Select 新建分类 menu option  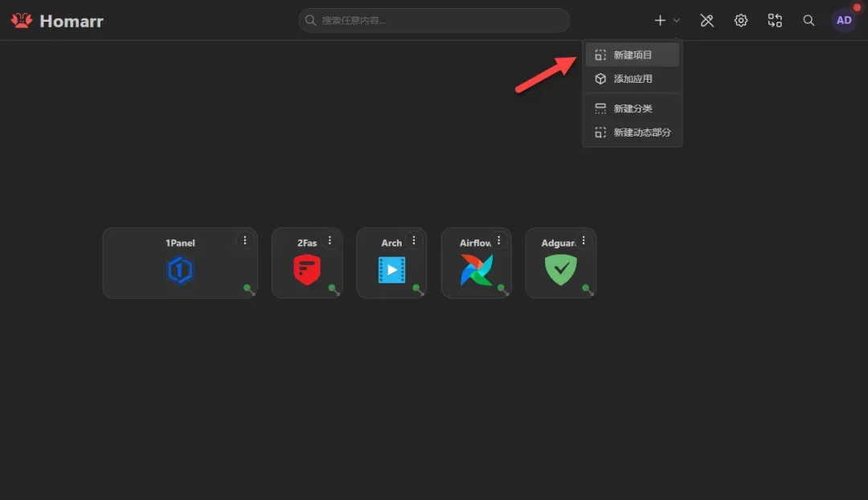pyautogui.click(x=633, y=109)
